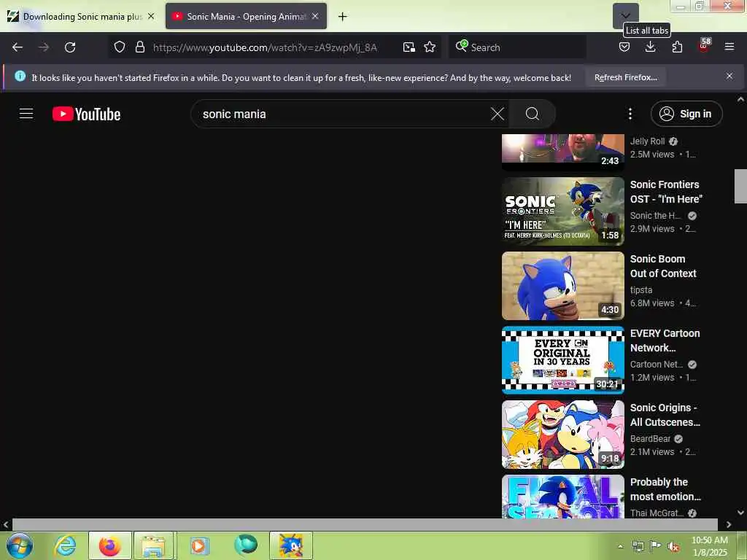
Task: Close the Downloading Sonic mania plus tab
Action: click(151, 16)
